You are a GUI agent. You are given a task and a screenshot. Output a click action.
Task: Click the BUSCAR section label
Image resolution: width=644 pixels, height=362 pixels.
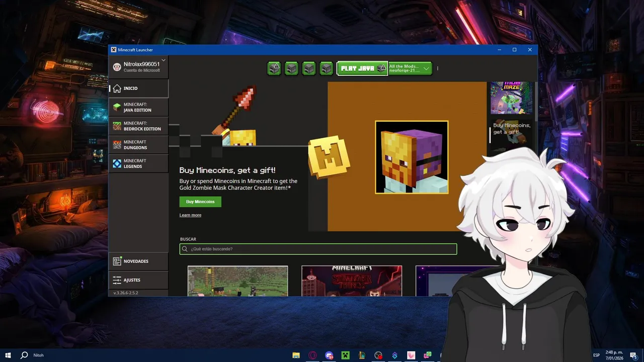(188, 239)
